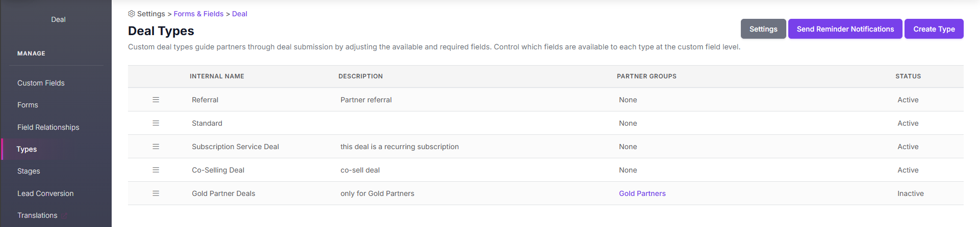Click the drag handle icon for Standard row
The image size is (980, 227).
pos(156,123)
